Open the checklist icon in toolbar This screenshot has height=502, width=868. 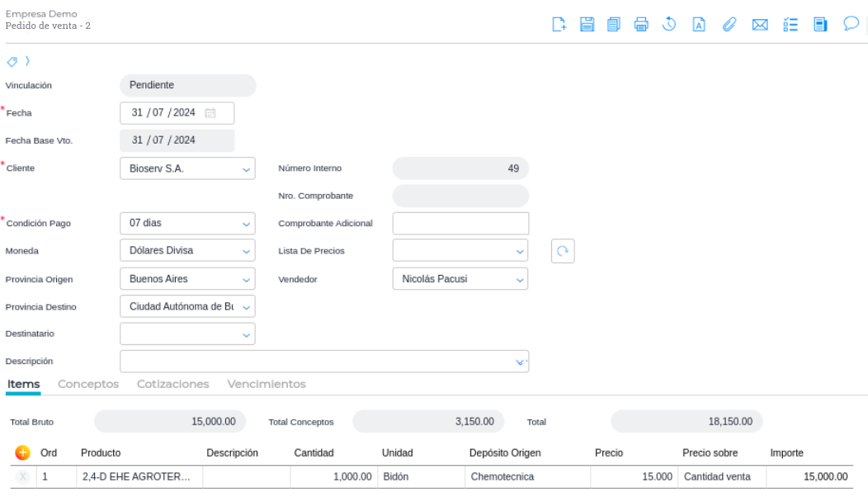(x=790, y=25)
